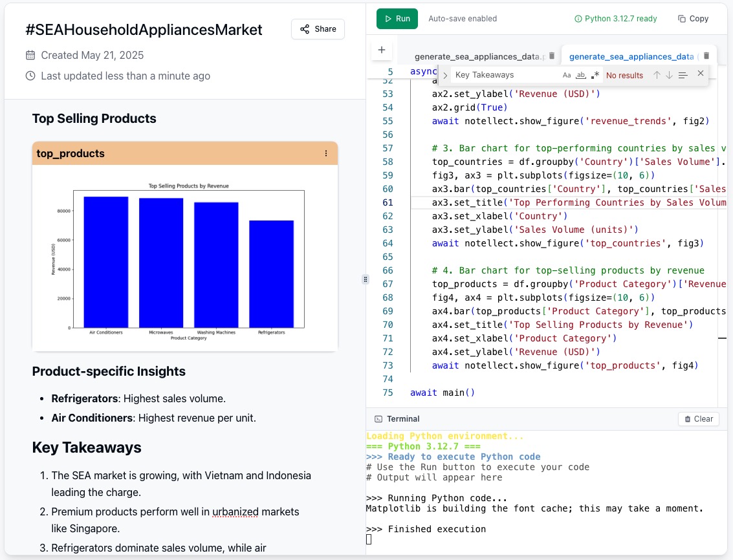Add a new code file tab

click(x=382, y=50)
